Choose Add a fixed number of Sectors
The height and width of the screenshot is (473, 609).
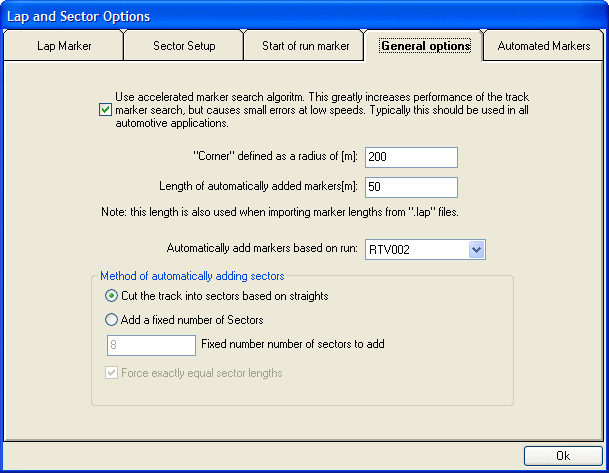click(x=112, y=320)
